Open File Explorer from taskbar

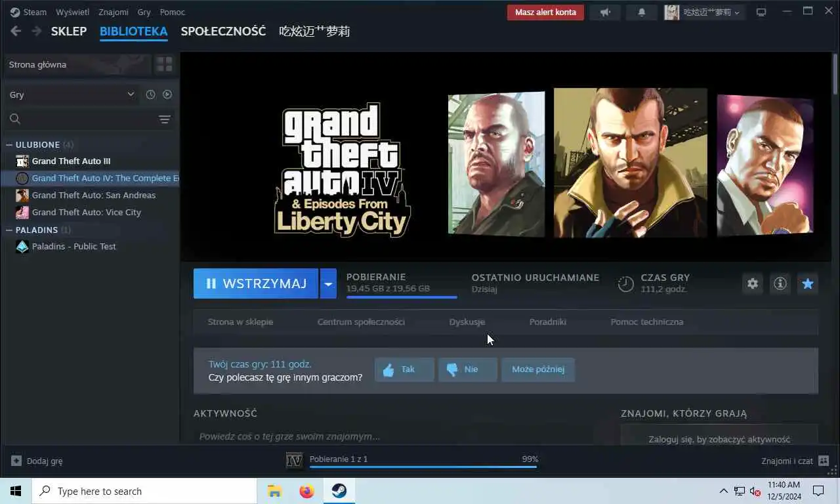[x=274, y=491]
